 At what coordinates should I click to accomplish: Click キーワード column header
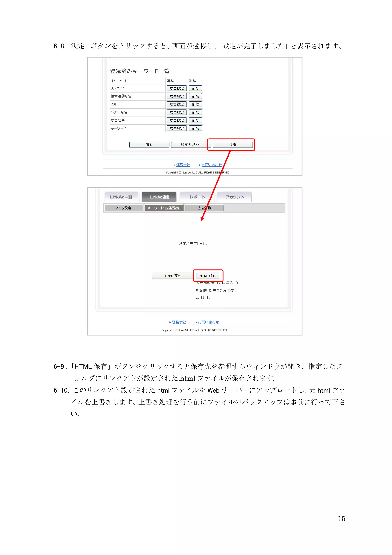[x=138, y=81]
